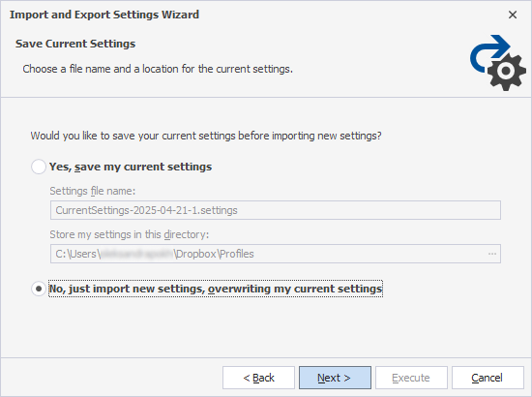Click the "Import and Export Settings Wizard" window title
The height and width of the screenshot is (397, 532).
(104, 15)
